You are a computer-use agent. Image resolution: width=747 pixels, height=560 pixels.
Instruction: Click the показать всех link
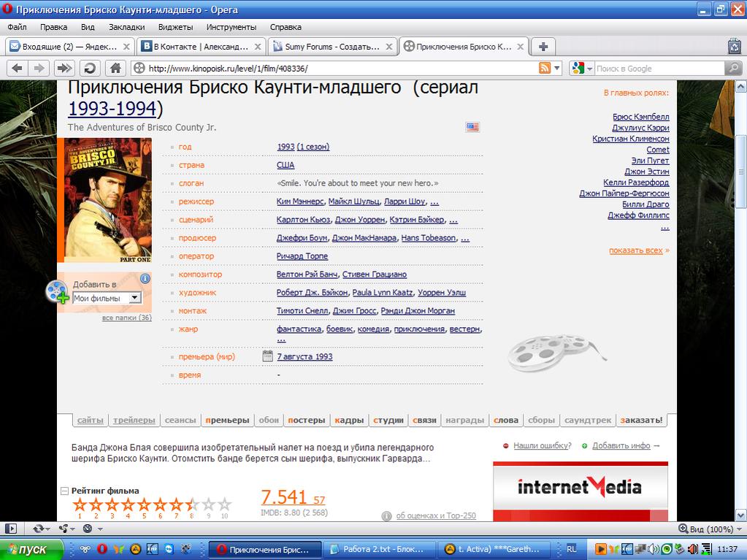pyautogui.click(x=636, y=250)
